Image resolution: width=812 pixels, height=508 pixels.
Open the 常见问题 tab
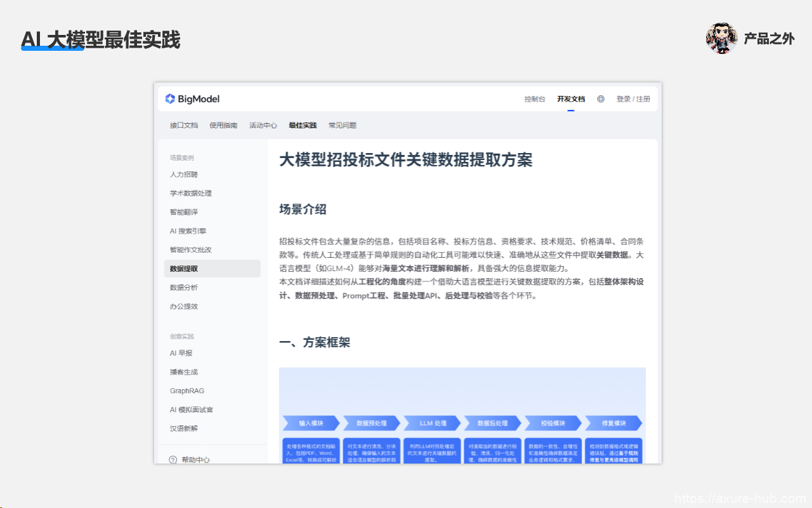343,125
